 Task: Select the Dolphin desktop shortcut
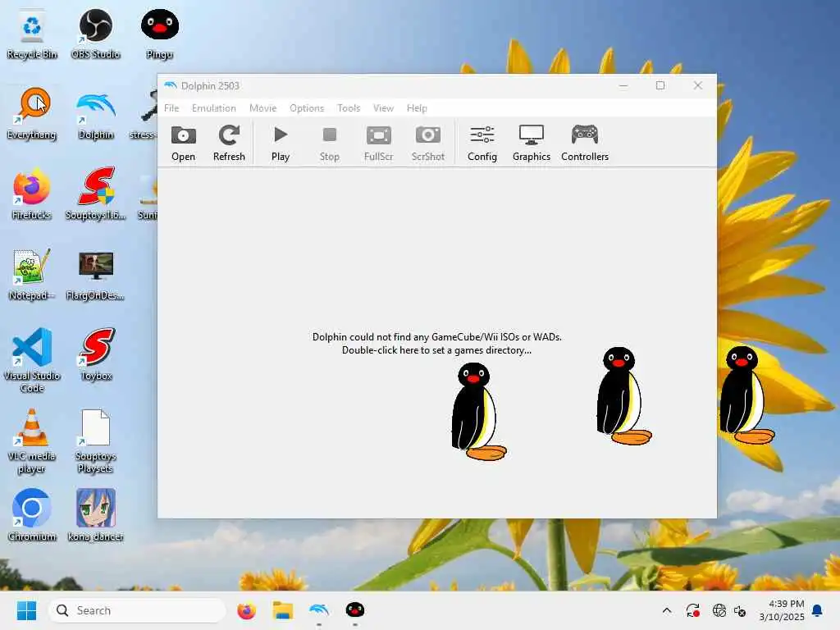click(95, 115)
